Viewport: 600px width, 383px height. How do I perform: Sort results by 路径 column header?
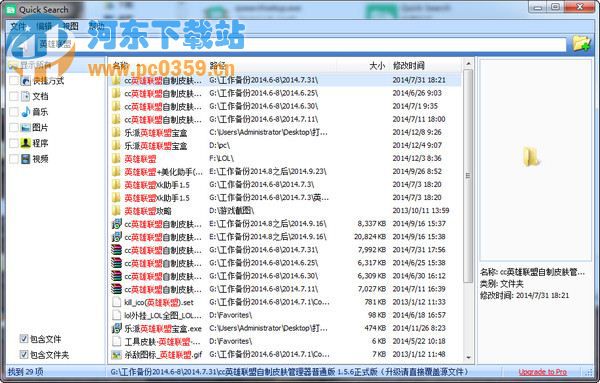[217, 65]
